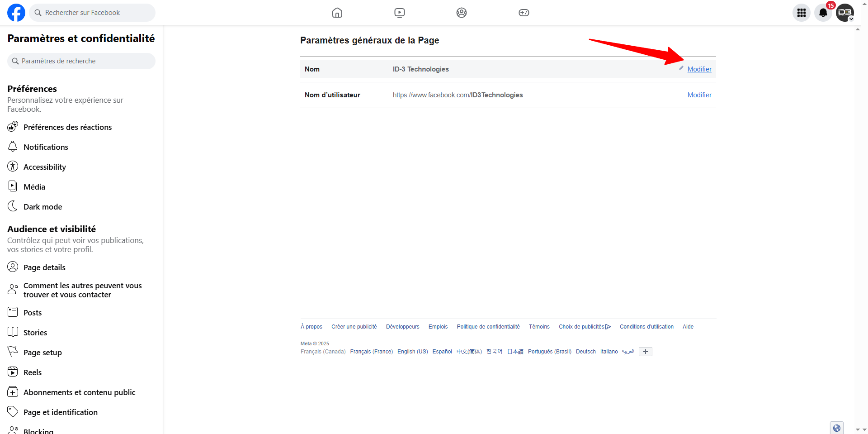The height and width of the screenshot is (434, 868).
Task: Click the Accessibility sidebar icon
Action: point(13,166)
